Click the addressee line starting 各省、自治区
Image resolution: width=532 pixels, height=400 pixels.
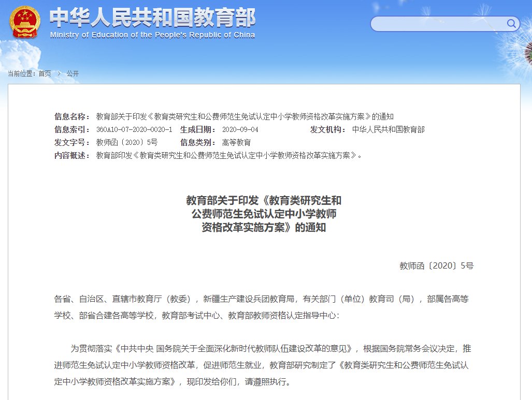coord(261,307)
